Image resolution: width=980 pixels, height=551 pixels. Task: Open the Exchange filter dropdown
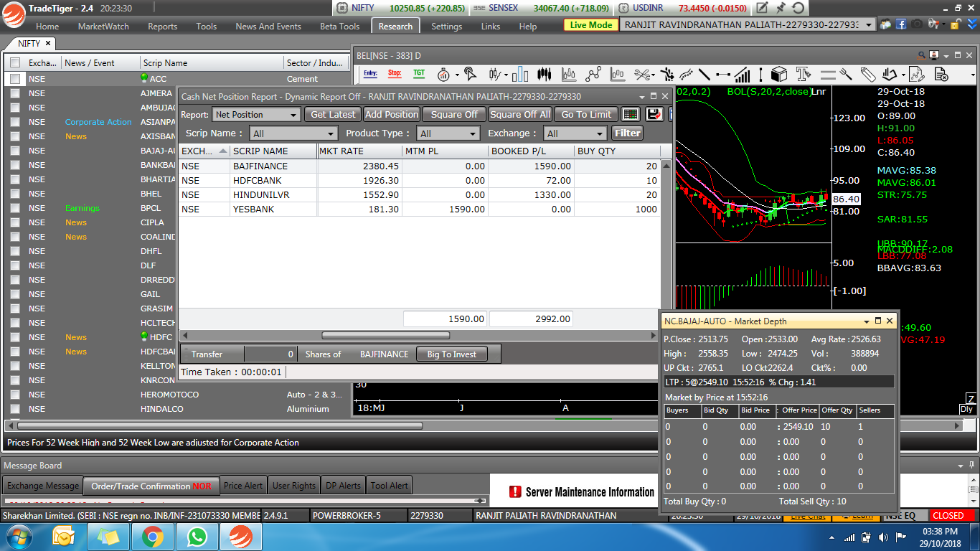(575, 133)
